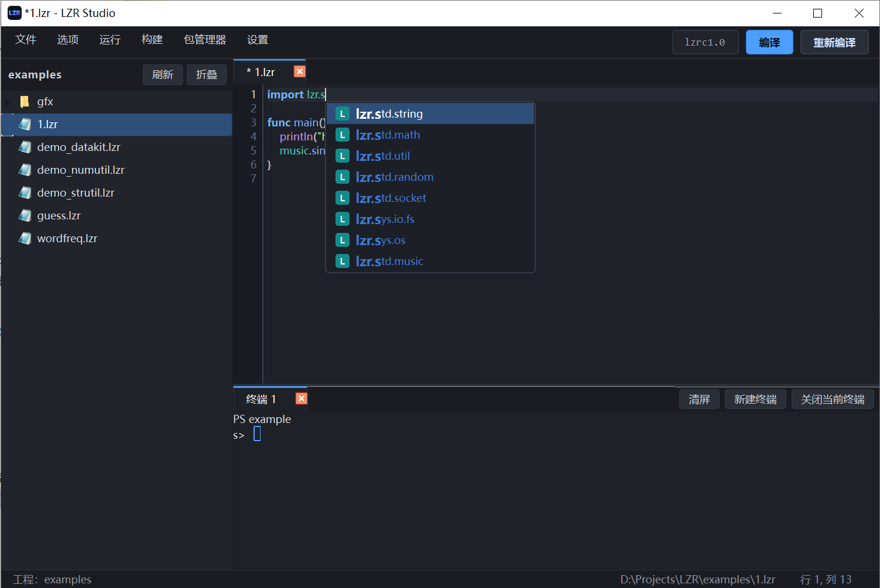The width and height of the screenshot is (880, 588).
Task: Click the demo_datakit.lzr file icon
Action: tap(25, 147)
